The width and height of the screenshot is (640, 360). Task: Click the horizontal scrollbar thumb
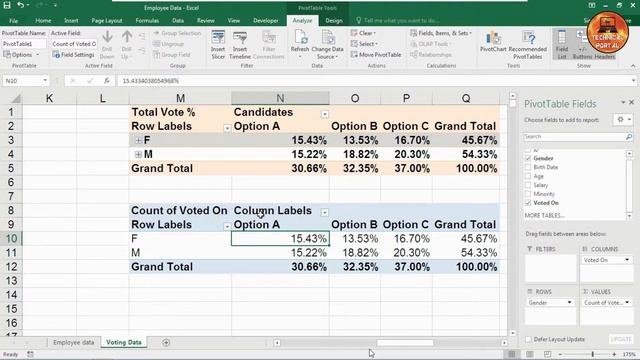pyautogui.click(x=405, y=343)
